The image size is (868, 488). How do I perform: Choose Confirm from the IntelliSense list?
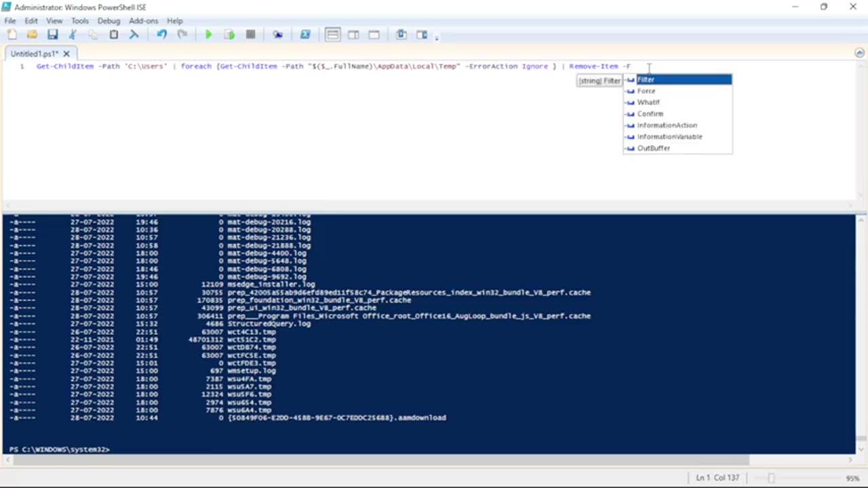(x=677, y=114)
